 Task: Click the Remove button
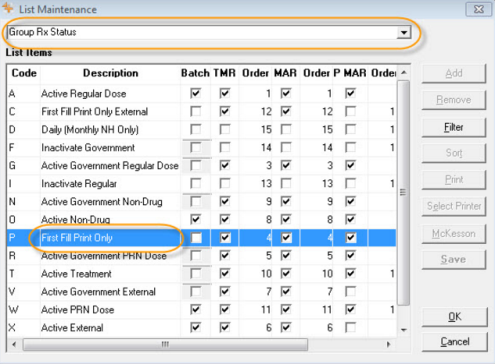click(x=454, y=100)
